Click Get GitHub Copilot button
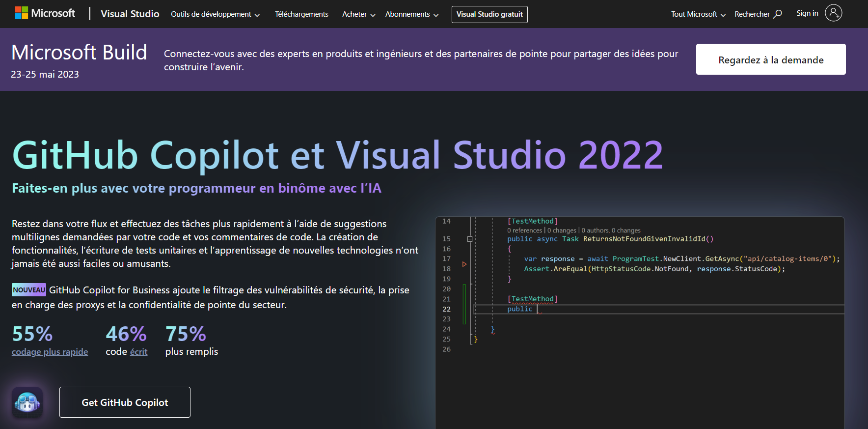 click(125, 402)
